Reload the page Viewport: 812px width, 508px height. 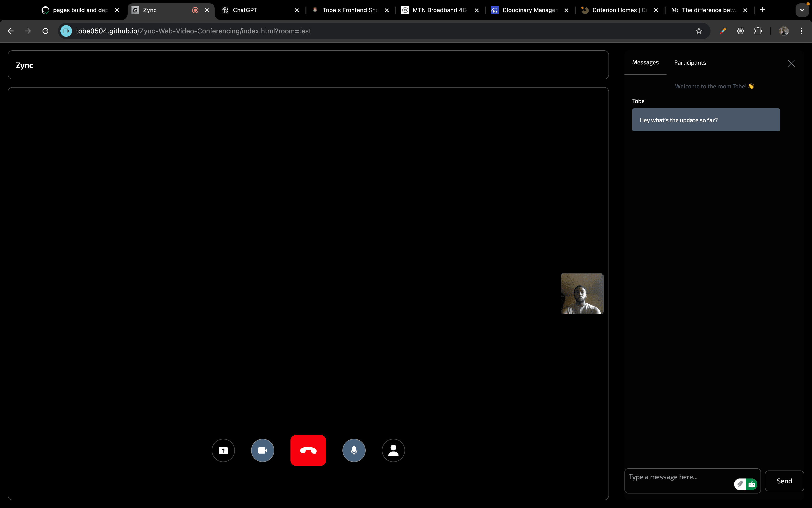(46, 31)
